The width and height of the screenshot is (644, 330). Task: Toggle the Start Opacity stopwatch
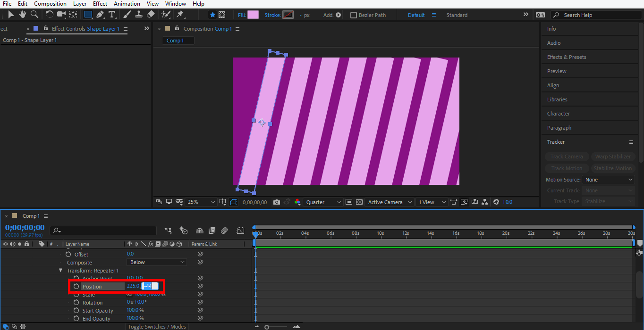[x=76, y=310]
